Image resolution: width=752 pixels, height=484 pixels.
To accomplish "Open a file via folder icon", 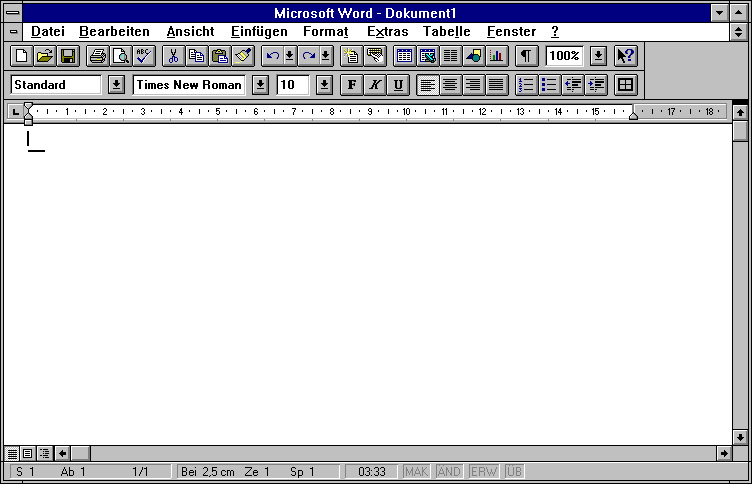I will click(x=45, y=56).
